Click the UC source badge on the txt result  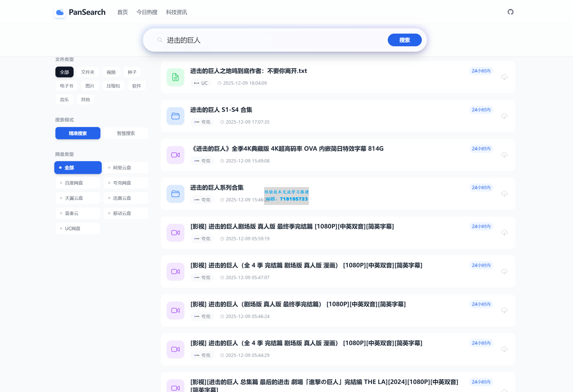pos(201,83)
